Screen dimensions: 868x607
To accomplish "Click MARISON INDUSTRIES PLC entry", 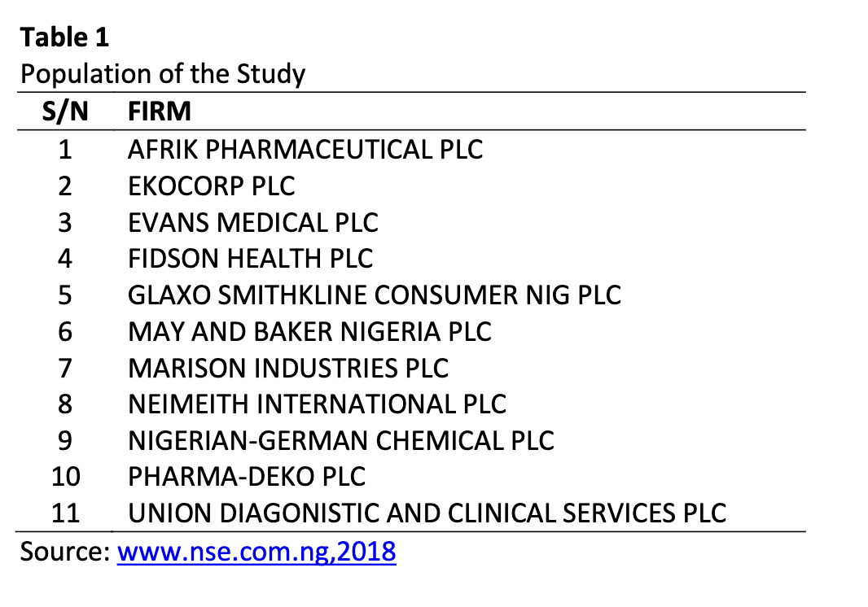I will pos(288,368).
